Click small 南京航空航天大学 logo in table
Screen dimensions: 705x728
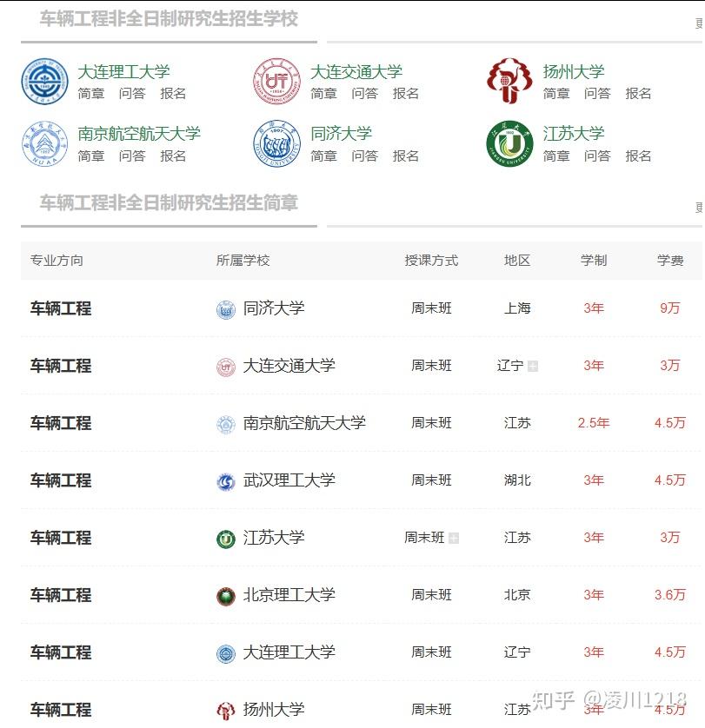pyautogui.click(x=226, y=424)
